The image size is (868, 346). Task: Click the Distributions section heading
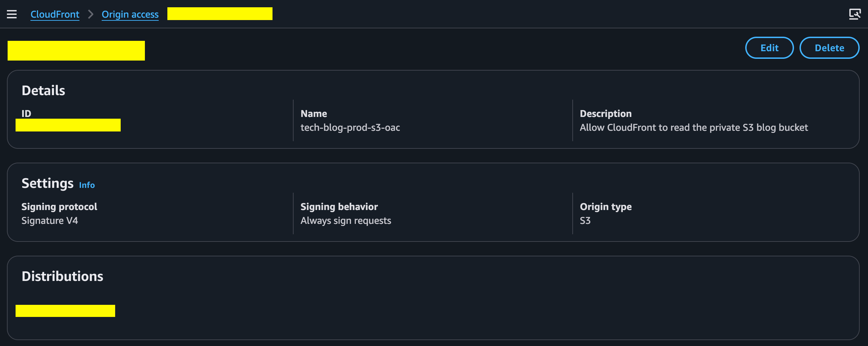click(x=62, y=276)
